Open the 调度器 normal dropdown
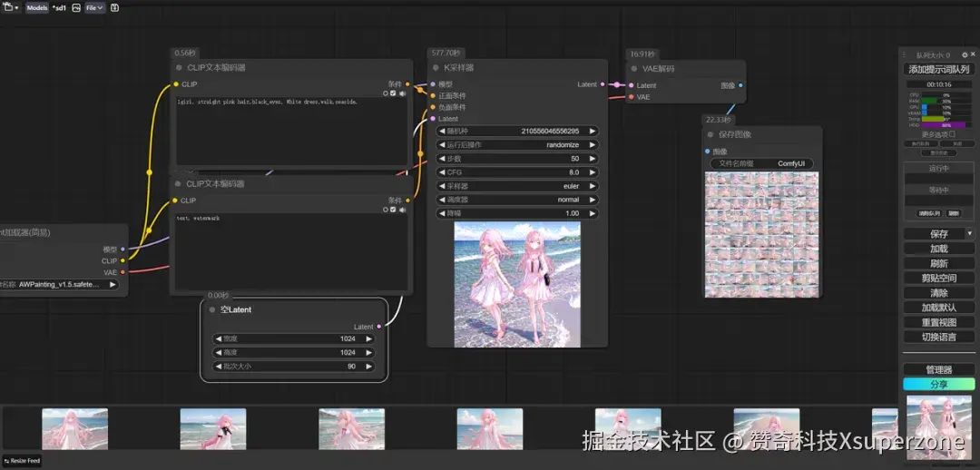 [x=517, y=200]
